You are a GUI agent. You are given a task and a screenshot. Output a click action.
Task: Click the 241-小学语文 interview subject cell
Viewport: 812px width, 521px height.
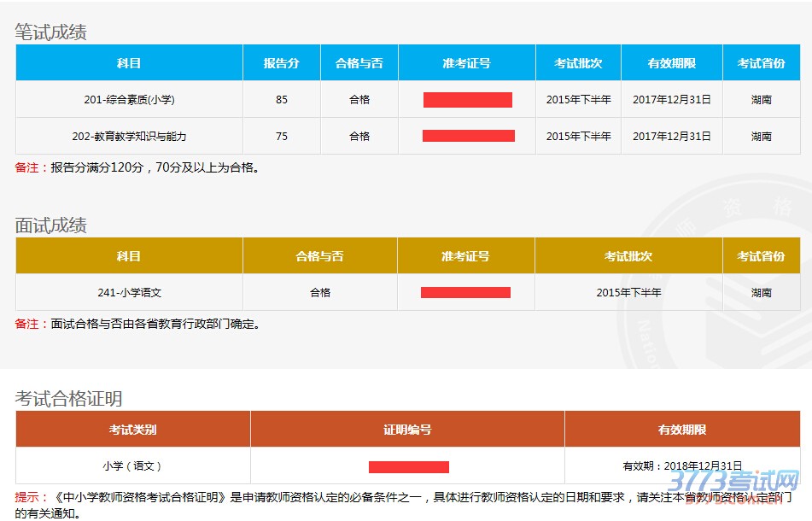click(x=129, y=293)
